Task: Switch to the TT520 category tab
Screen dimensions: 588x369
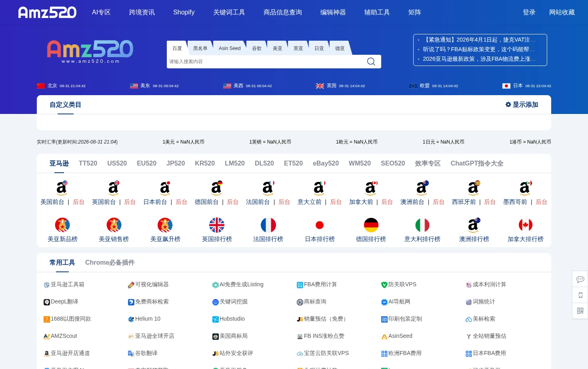Action: click(x=88, y=164)
